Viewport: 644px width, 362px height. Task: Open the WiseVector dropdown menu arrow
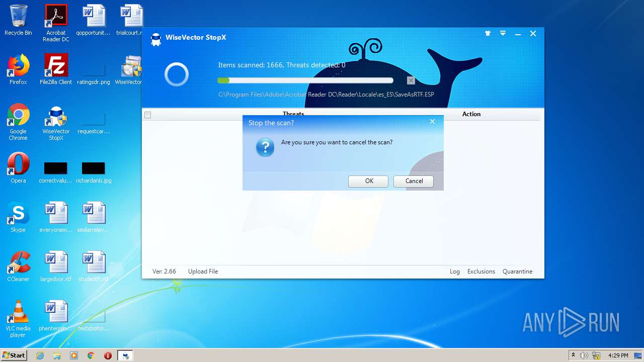click(x=503, y=34)
